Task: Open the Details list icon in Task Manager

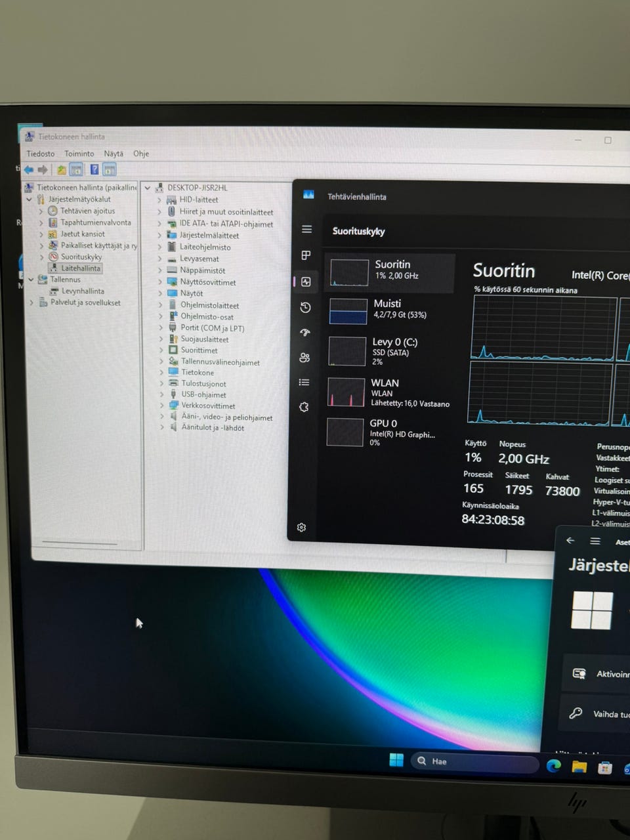Action: click(x=304, y=382)
